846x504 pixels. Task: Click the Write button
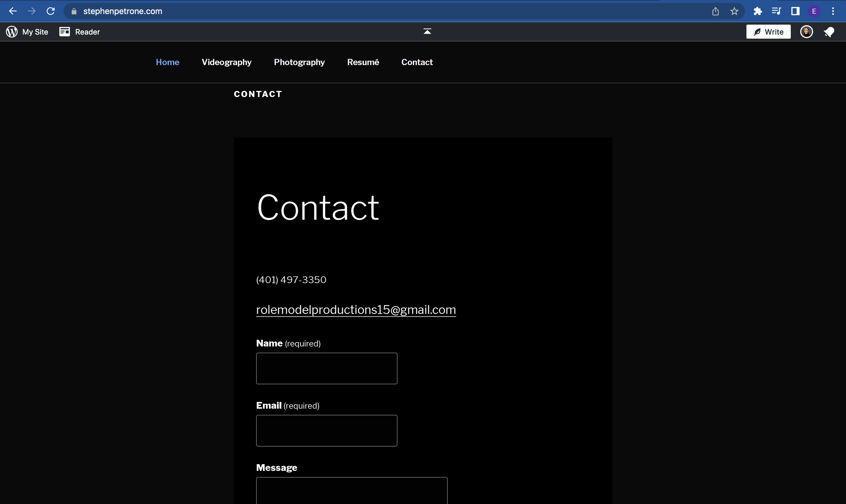(x=768, y=32)
